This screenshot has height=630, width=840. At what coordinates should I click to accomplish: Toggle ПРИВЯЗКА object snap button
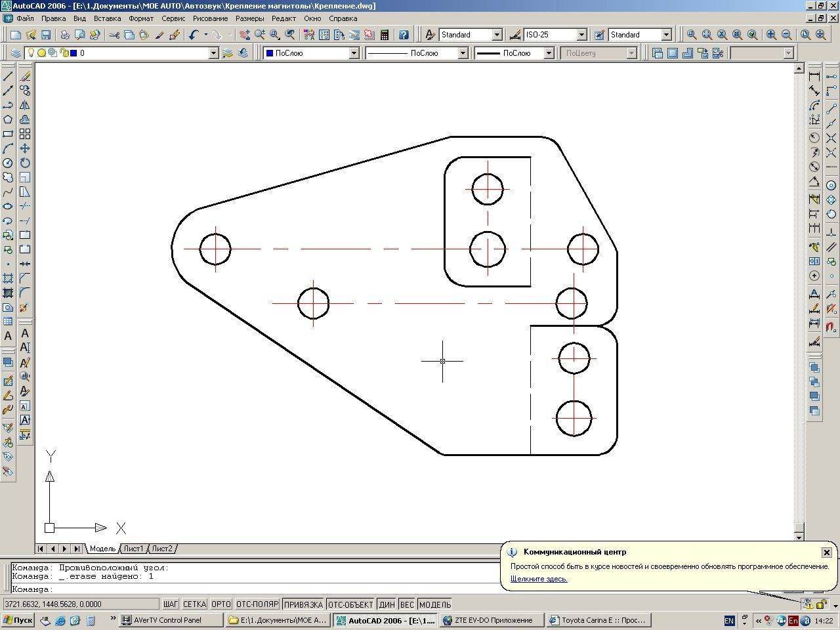[x=303, y=604]
